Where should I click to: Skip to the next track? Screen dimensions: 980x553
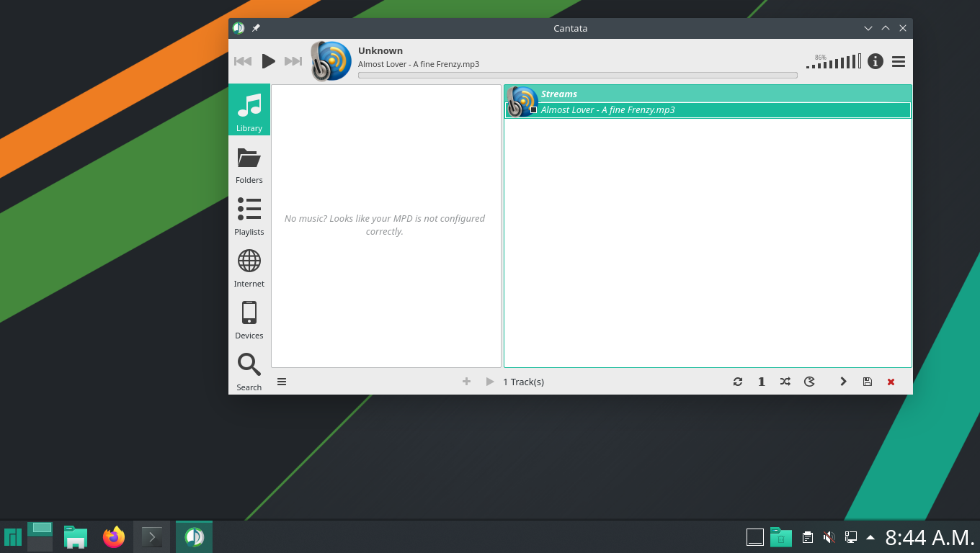[x=293, y=61]
